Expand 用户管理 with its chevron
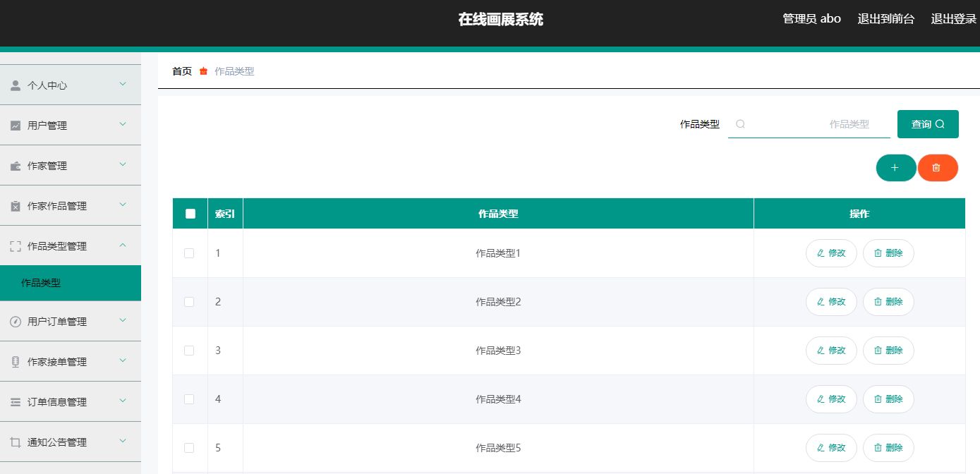 click(x=123, y=124)
